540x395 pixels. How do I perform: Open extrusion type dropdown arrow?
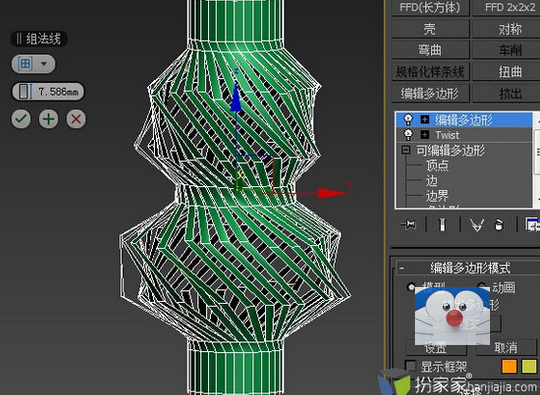point(44,64)
